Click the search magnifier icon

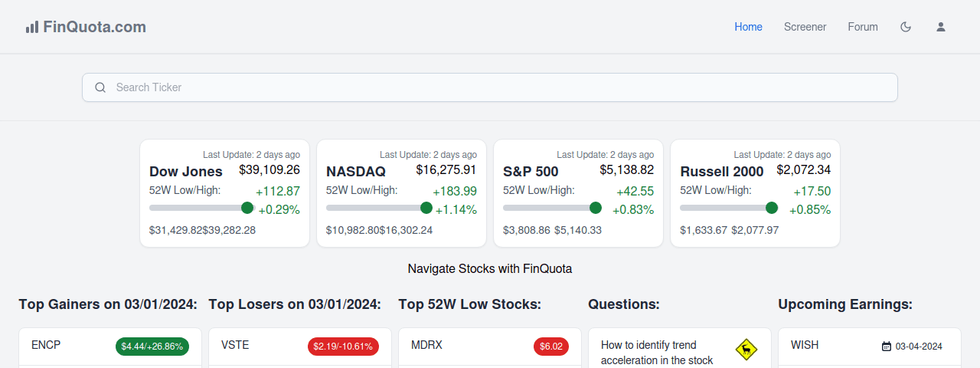(100, 87)
